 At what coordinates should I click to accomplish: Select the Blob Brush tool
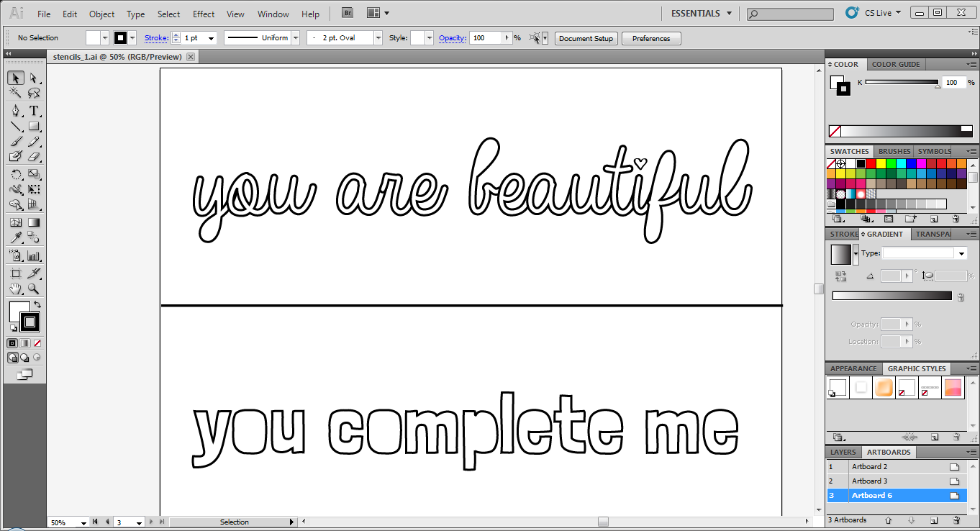[x=16, y=157]
